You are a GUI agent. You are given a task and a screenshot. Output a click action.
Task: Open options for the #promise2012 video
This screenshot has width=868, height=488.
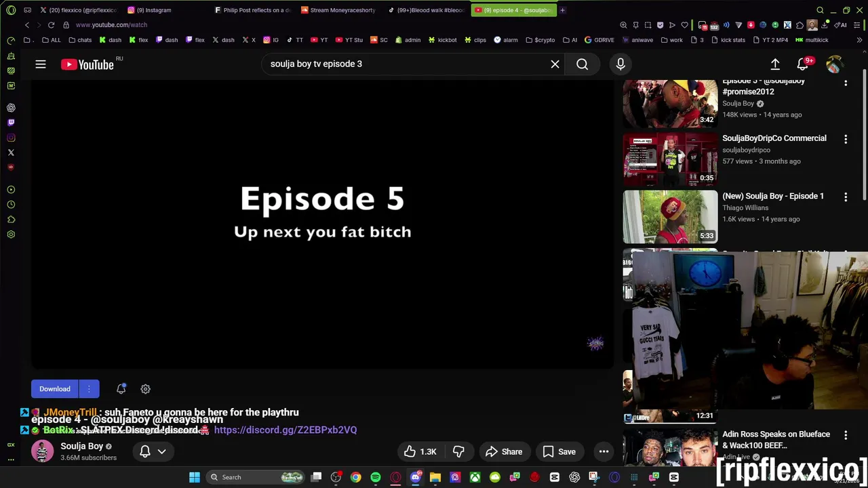(846, 83)
